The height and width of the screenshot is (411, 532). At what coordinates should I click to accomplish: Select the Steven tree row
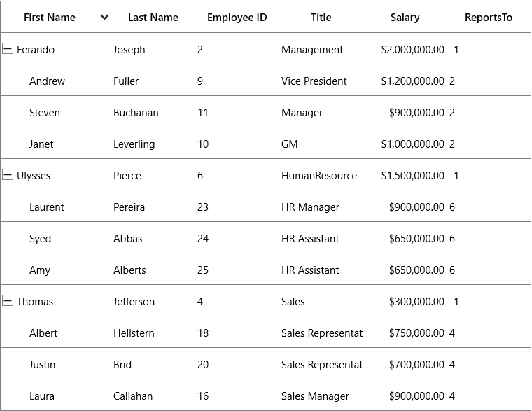pyautogui.click(x=265, y=112)
